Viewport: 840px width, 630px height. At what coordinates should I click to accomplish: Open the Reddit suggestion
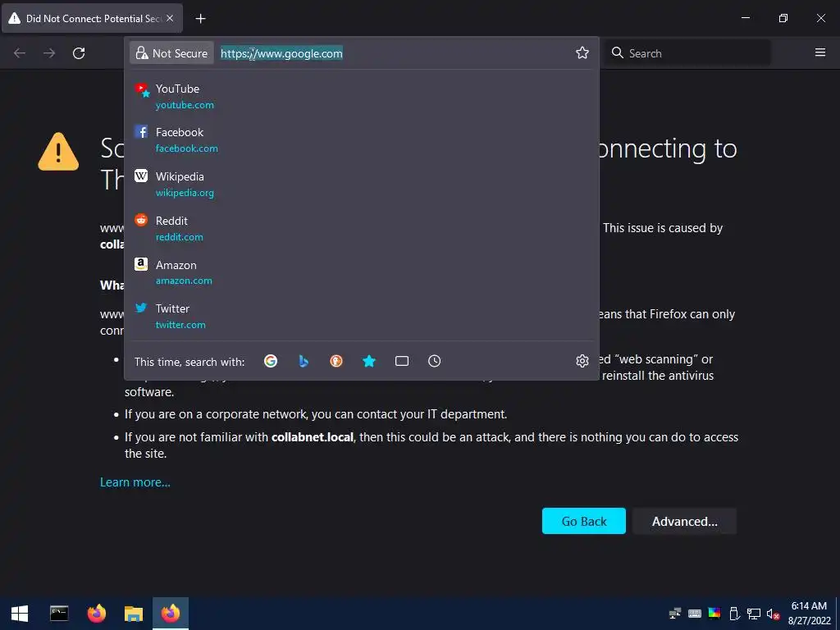(362, 228)
